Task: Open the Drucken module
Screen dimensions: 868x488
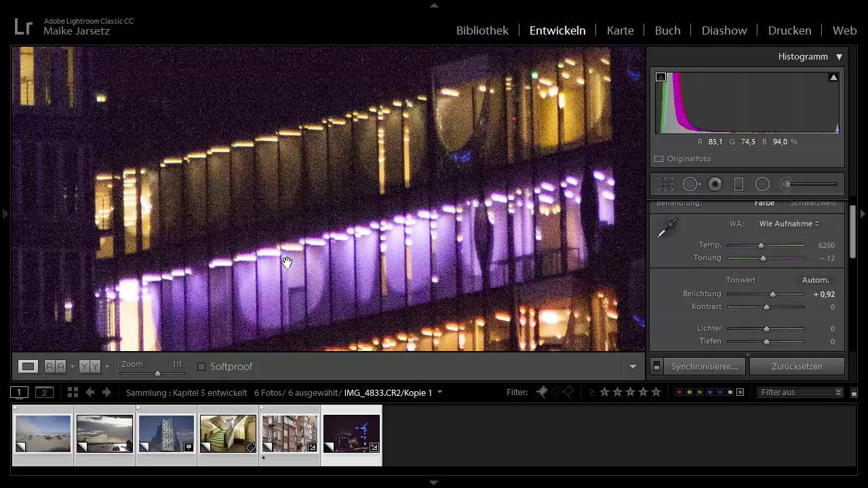Action: (789, 30)
